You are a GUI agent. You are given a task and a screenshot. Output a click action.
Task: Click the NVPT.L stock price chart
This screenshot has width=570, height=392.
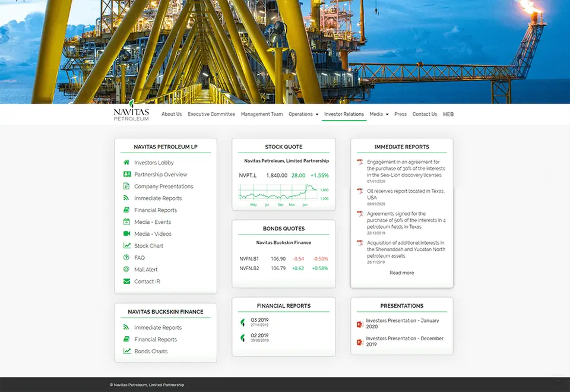tap(284, 195)
